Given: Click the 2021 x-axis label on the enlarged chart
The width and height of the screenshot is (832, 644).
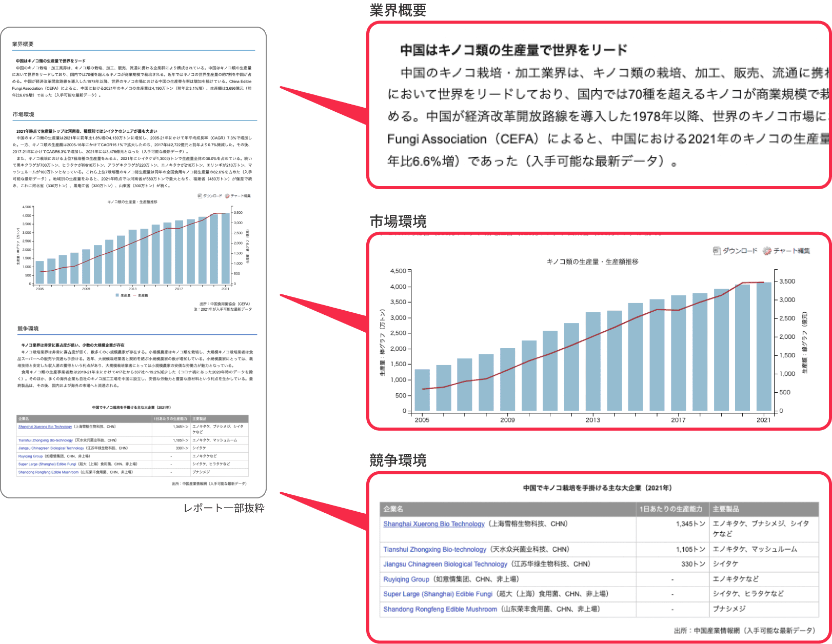Looking at the screenshot, I should click(x=764, y=420).
